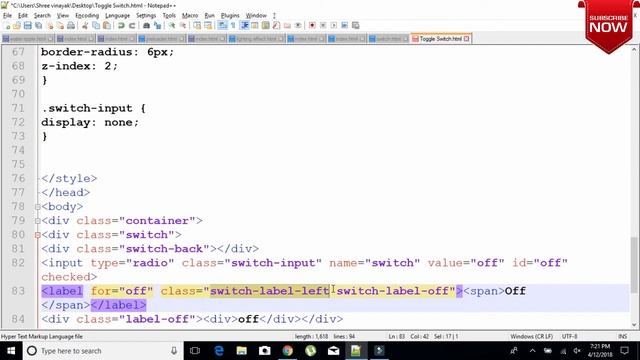Open the Windows Start button
640x360 pixels.
(x=11, y=351)
